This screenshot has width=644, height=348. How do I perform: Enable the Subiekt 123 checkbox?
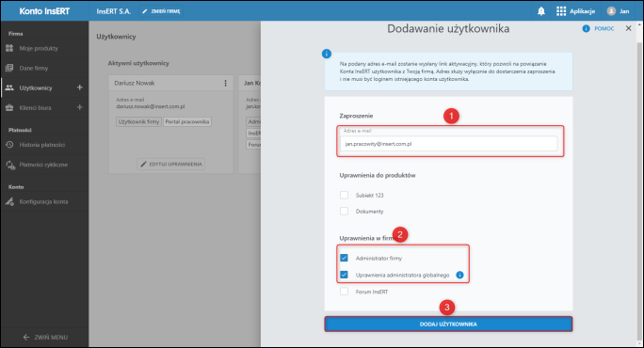pyautogui.click(x=345, y=195)
